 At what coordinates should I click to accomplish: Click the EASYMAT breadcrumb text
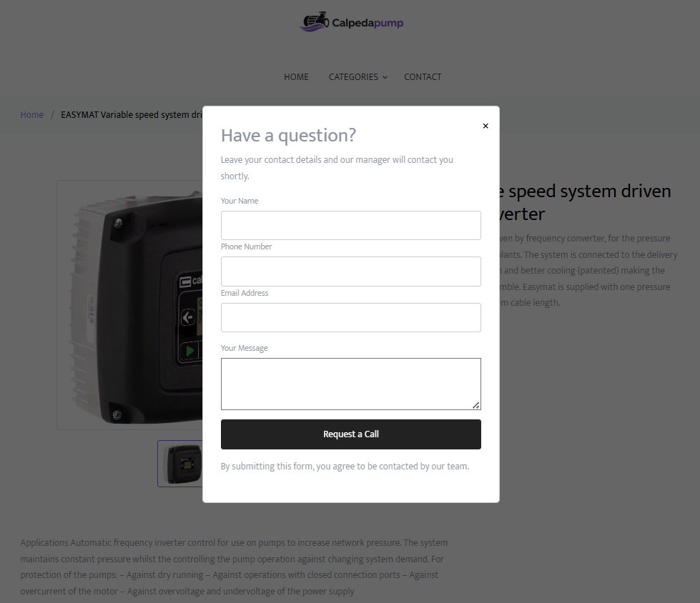[132, 114]
